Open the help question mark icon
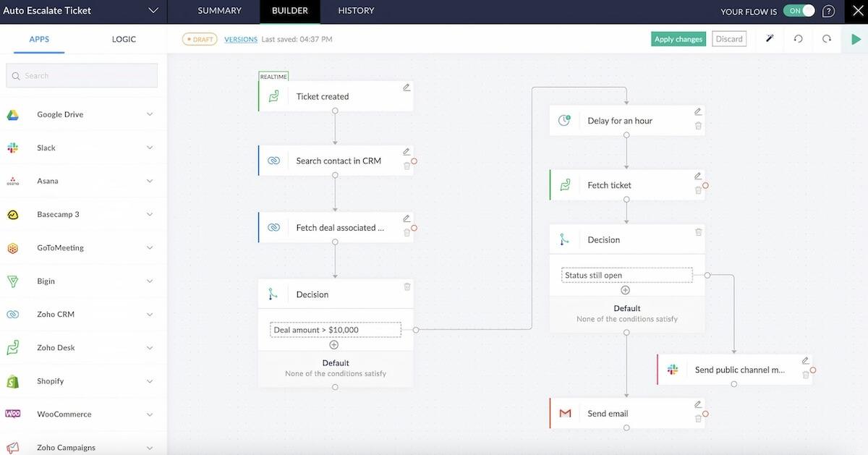 tap(828, 12)
